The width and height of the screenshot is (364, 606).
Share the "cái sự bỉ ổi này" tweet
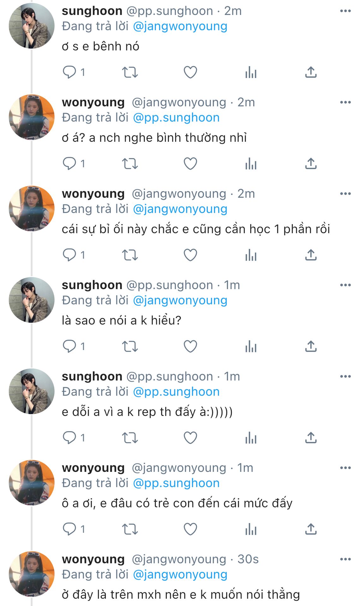(311, 255)
